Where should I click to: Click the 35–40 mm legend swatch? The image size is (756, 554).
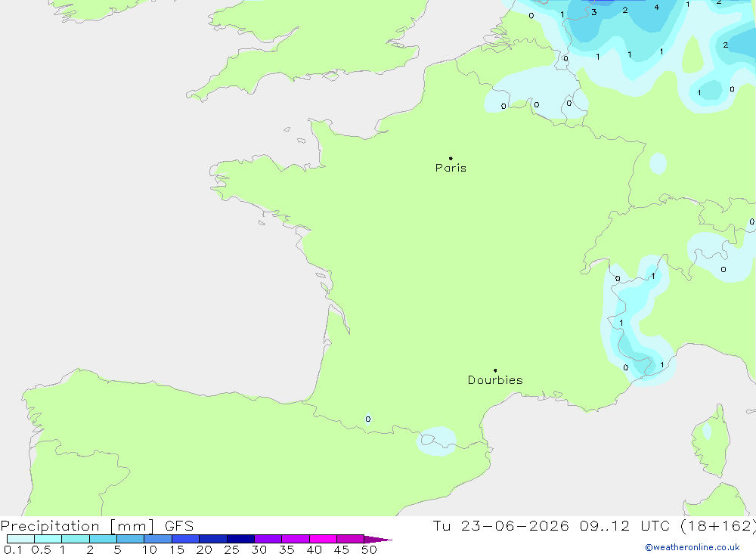click(296, 539)
